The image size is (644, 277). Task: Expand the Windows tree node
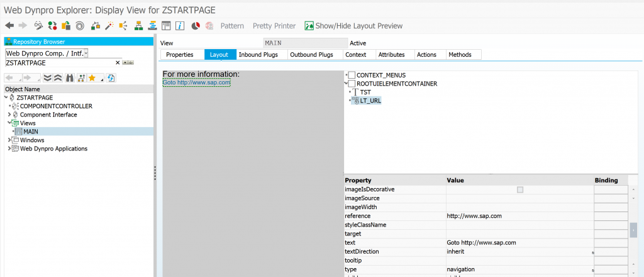coord(9,140)
